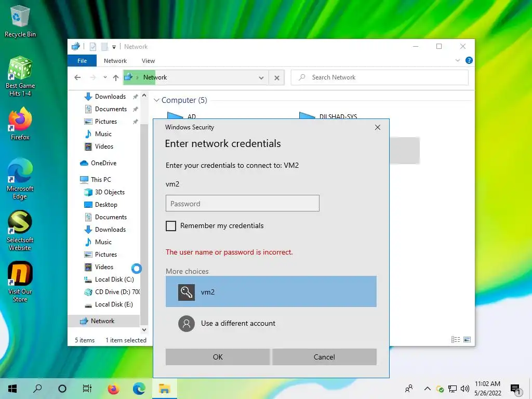Image resolution: width=532 pixels, height=399 pixels.
Task: Open taskbar search magnifier
Action: [37, 388]
